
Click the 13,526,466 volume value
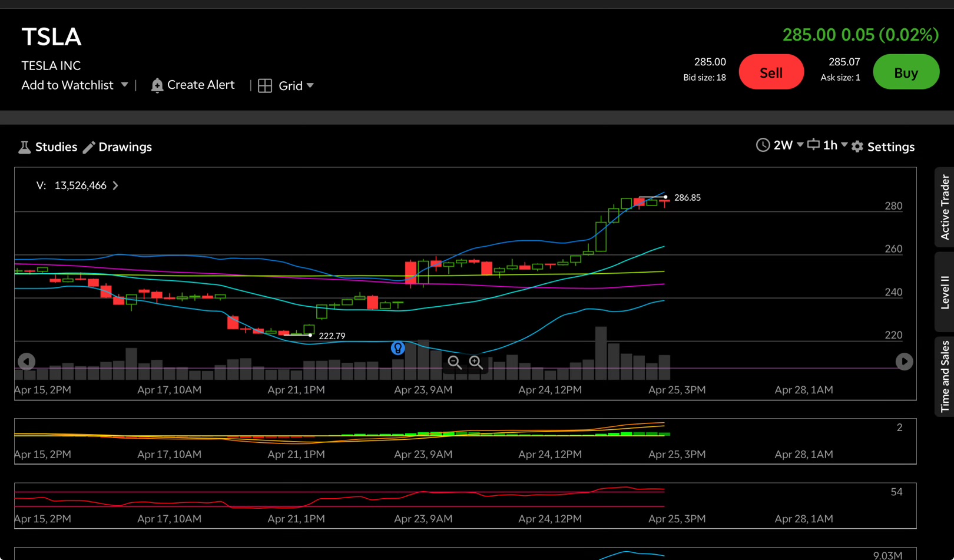click(81, 185)
